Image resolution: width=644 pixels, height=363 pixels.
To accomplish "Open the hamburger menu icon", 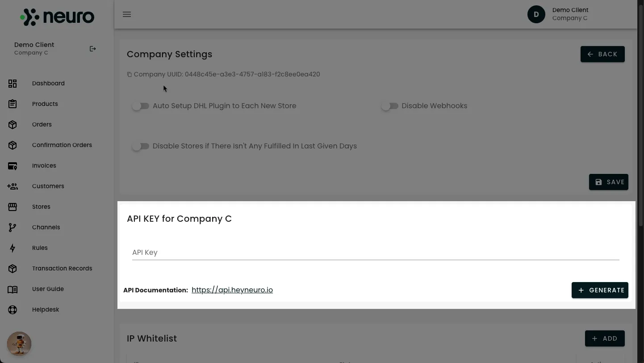I will (x=127, y=14).
